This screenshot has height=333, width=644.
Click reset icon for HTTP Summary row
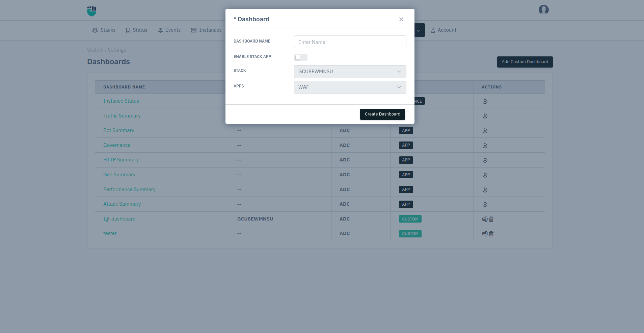pos(485,160)
